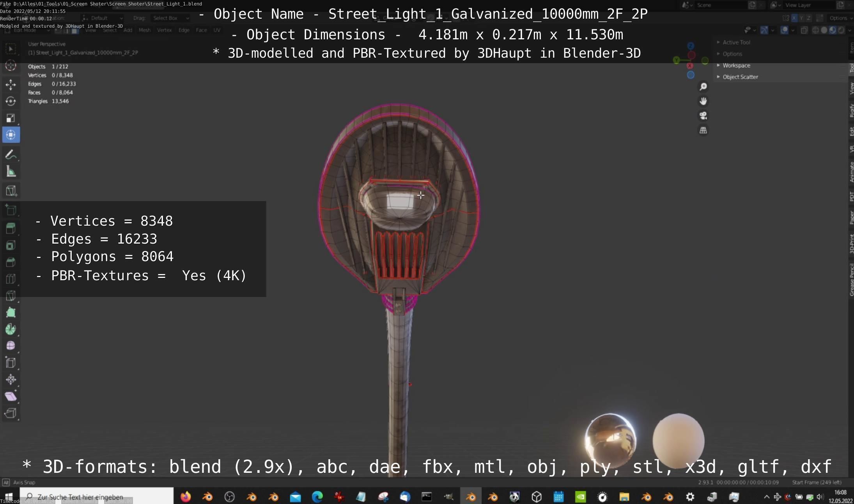
Task: Open the View sidebar tab
Action: tap(851, 88)
